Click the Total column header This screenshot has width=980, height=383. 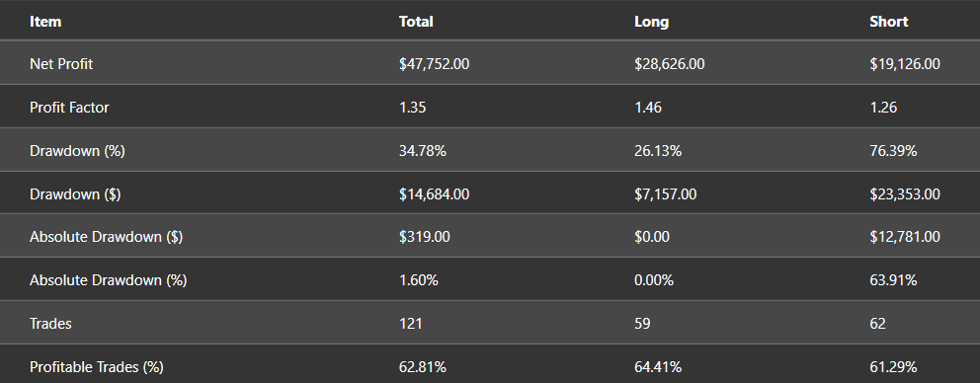click(x=416, y=22)
